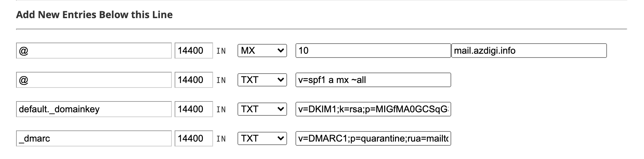Click the default._domainkey name field
This screenshot has height=159, width=644.
(x=94, y=109)
